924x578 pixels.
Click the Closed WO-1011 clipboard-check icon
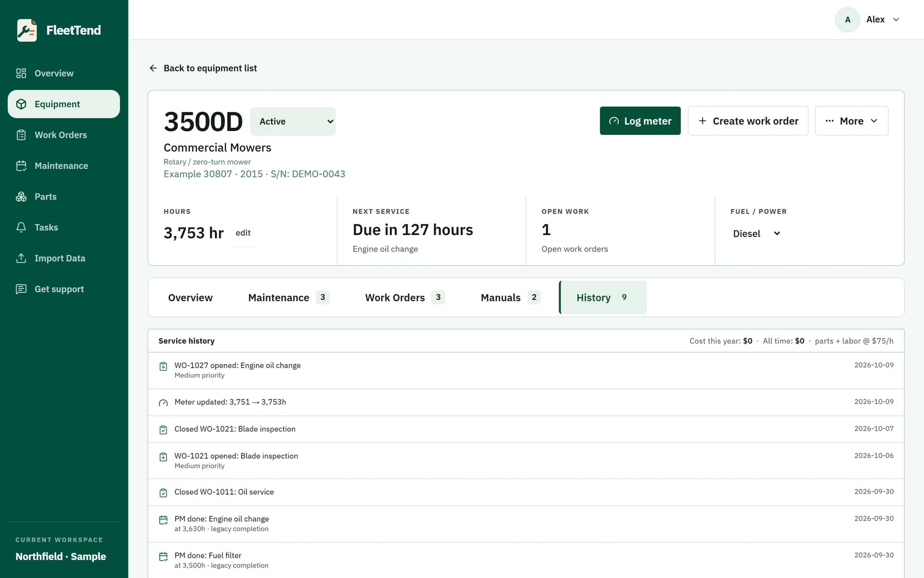click(x=163, y=493)
